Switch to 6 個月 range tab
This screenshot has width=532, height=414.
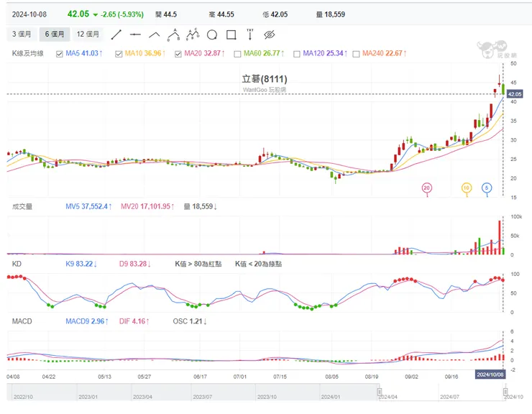coord(55,34)
